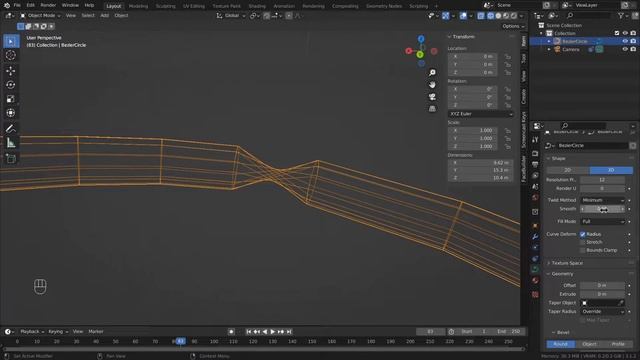Select the Move tool
Image resolution: width=640 pixels, height=360 pixels.
(11, 71)
